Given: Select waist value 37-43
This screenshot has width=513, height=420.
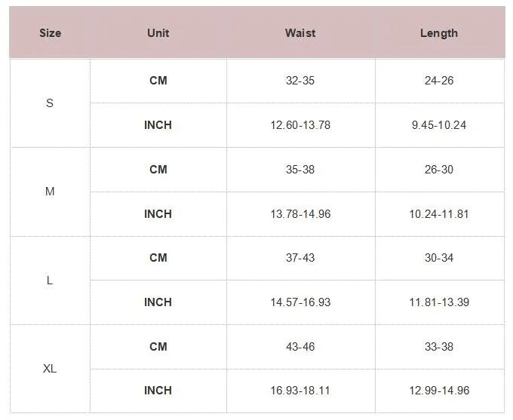Looking at the screenshot, I should point(300,258).
